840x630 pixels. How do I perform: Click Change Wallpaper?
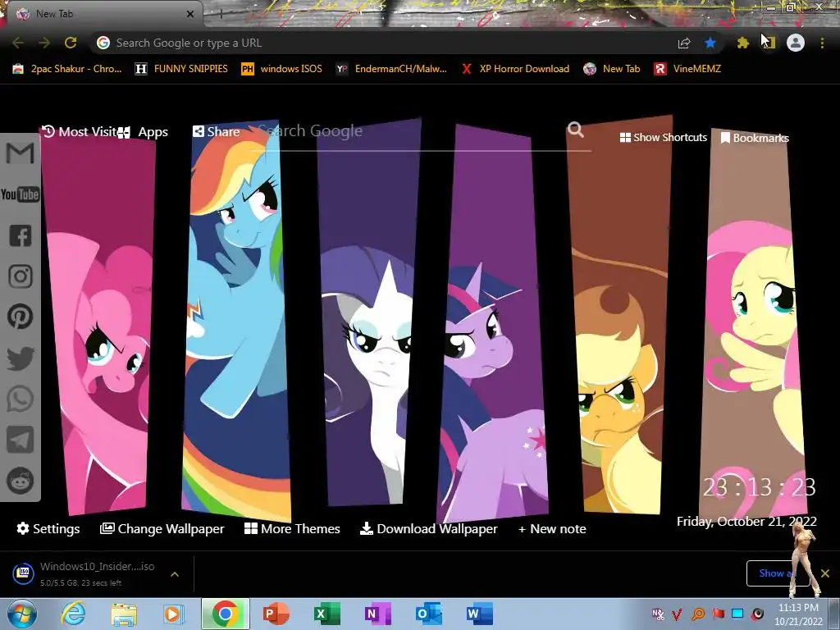[162, 529]
